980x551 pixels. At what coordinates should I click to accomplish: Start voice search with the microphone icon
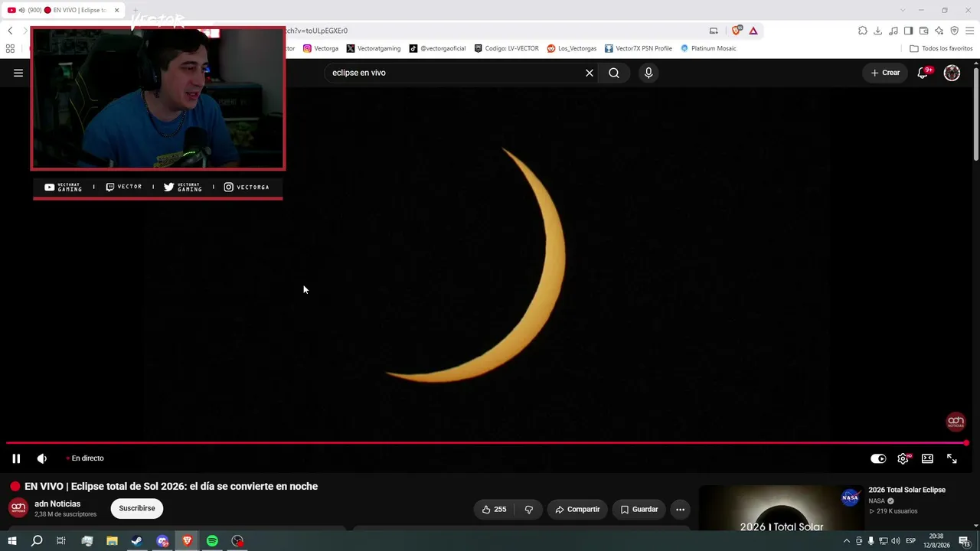click(648, 73)
